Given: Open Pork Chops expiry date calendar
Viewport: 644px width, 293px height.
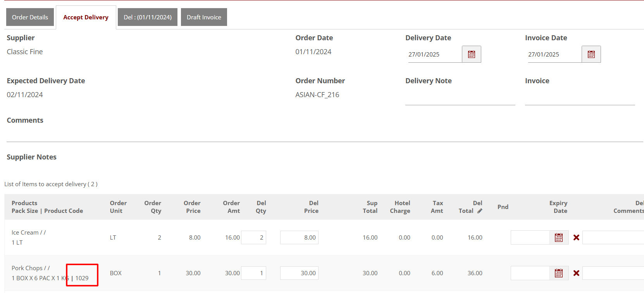Looking at the screenshot, I should tap(558, 273).
